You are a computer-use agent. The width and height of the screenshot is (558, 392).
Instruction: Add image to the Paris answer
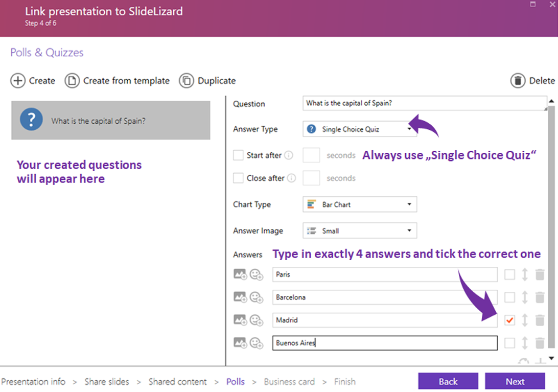coord(240,274)
